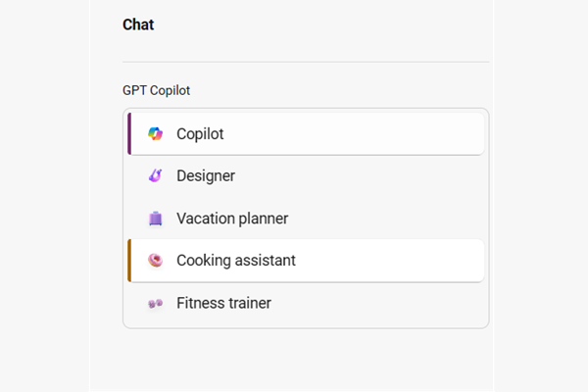The width and height of the screenshot is (588, 392).
Task: Click the Cooking assistant donut icon
Action: 155,261
